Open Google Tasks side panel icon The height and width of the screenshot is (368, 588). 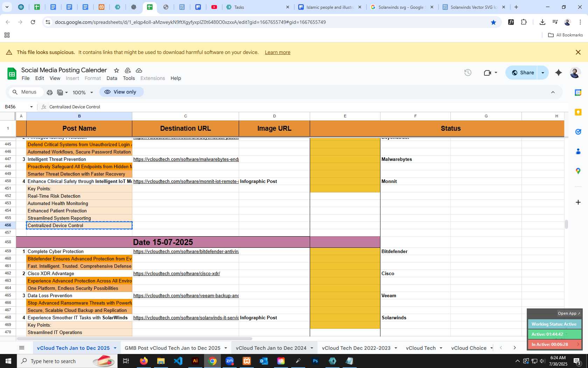pyautogui.click(x=578, y=132)
